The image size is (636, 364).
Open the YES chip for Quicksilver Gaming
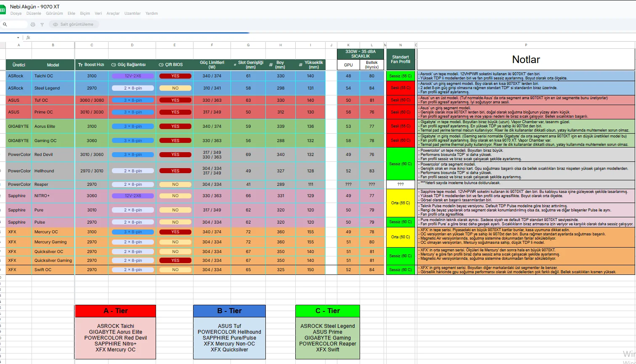175,261
